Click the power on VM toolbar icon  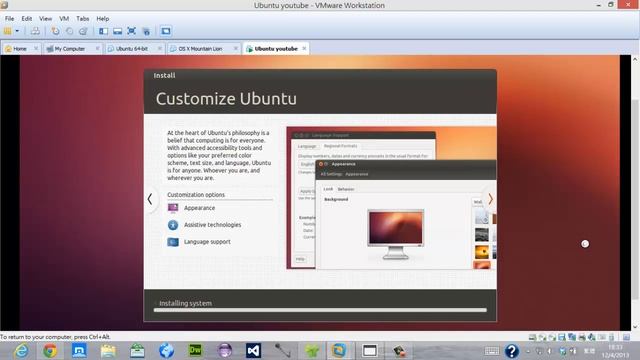[8, 31]
